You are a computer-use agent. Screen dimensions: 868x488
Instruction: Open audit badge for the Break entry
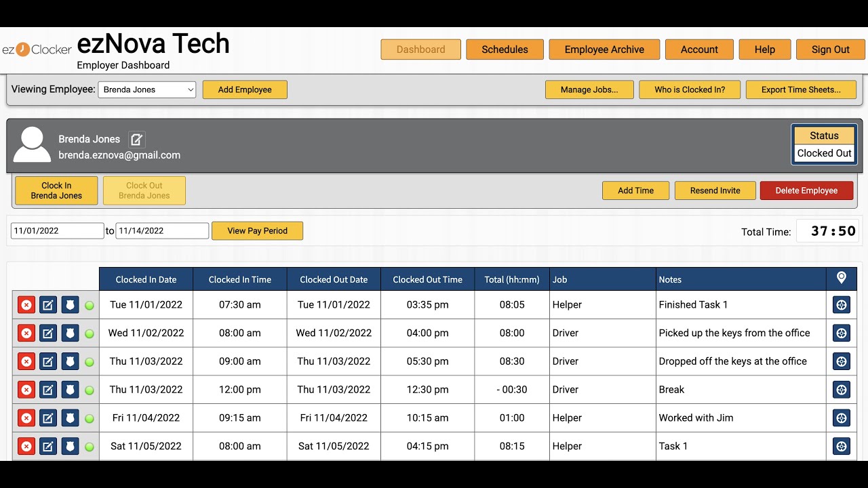[70, 390]
